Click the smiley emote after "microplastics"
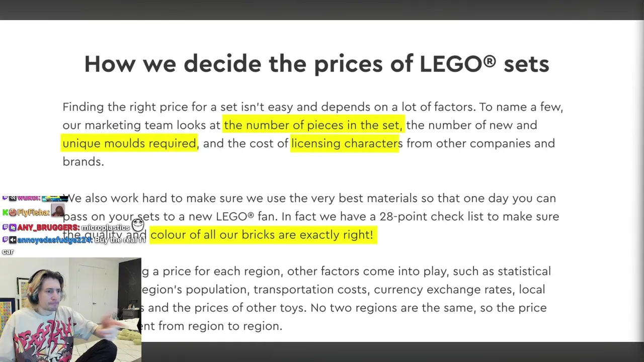Image resolution: width=644 pixels, height=362 pixels. 137,224
